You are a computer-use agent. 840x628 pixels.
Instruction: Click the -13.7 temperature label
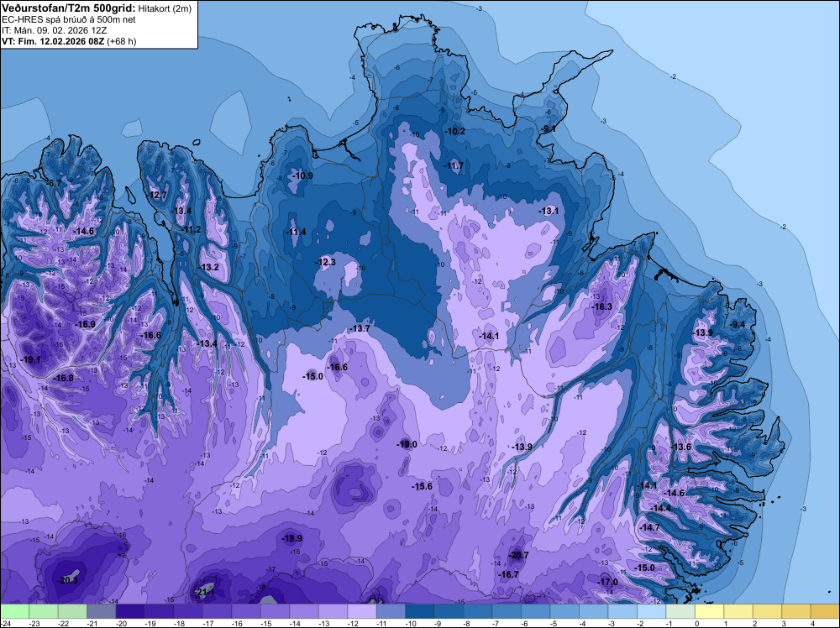pos(360,328)
